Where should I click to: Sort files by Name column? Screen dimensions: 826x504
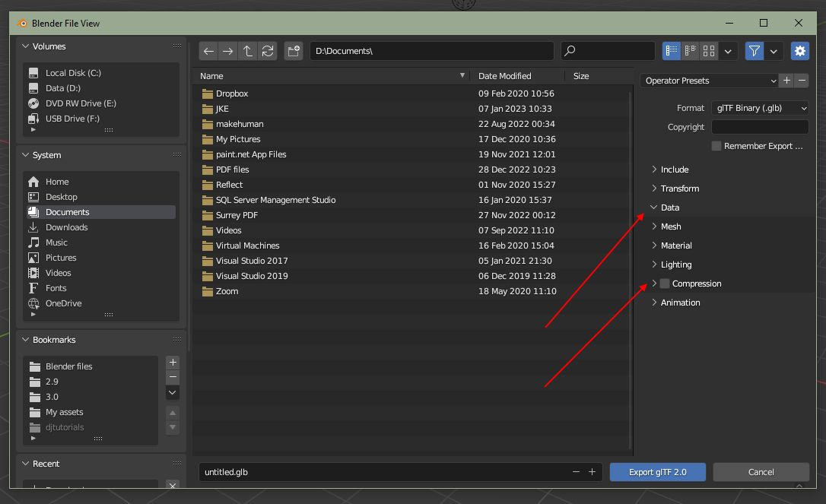(332, 76)
